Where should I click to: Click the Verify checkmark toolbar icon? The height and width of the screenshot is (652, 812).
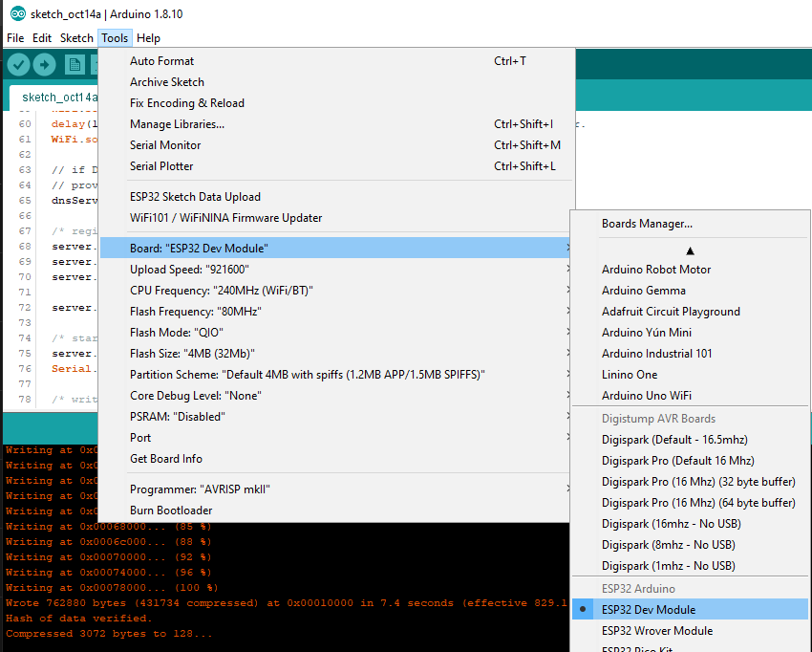(x=19, y=65)
